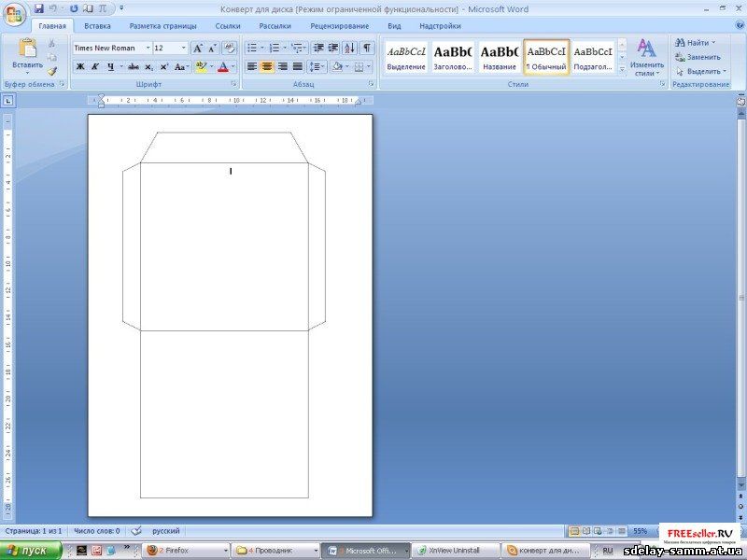Apply strikethrough formatting

click(134, 66)
